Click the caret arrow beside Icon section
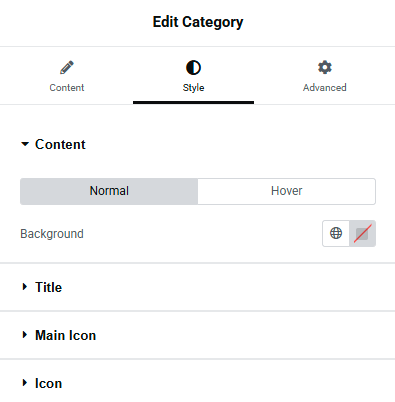Viewport: 395px width, 402px height. click(x=25, y=383)
